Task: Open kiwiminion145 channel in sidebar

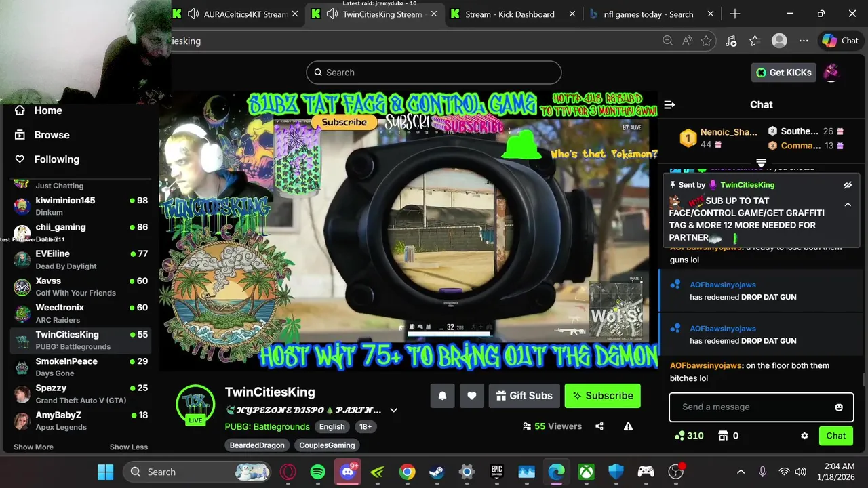Action: [x=81, y=206]
